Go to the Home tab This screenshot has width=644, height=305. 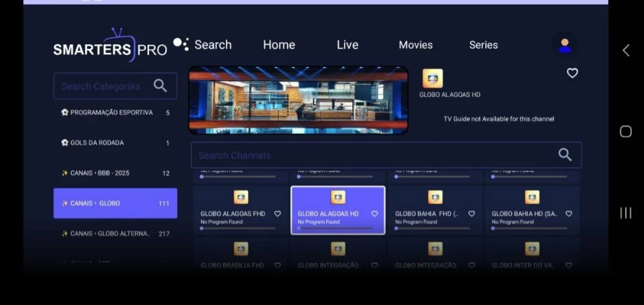(279, 44)
